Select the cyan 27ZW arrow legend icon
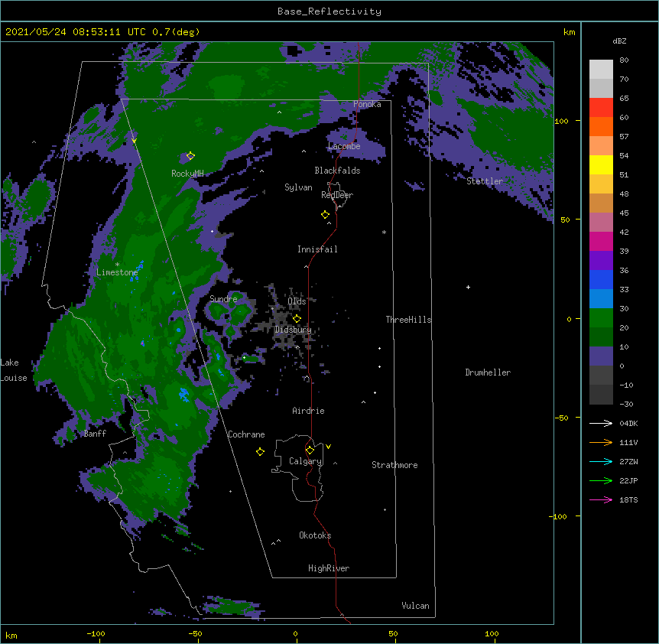The height and width of the screenshot is (644, 659). pyautogui.click(x=601, y=461)
